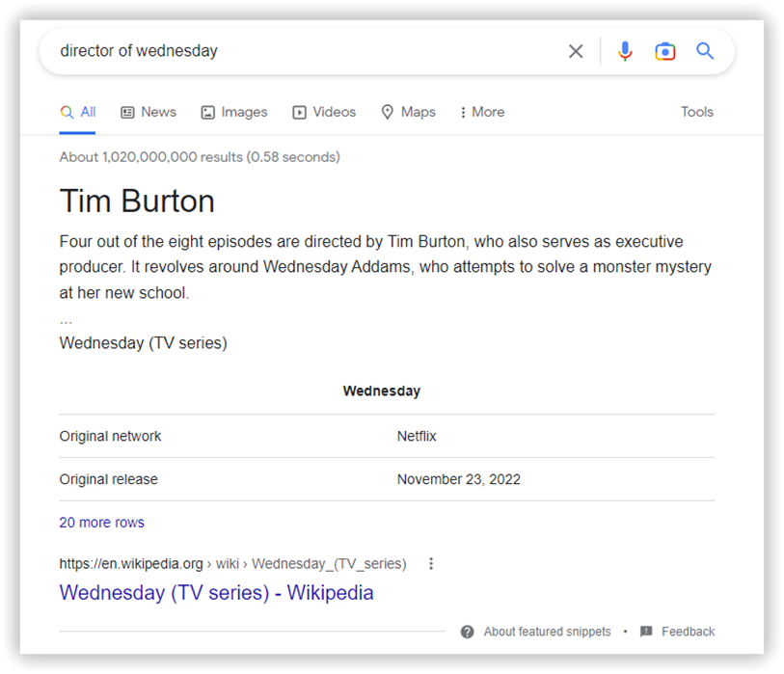Click the featured snippet paragraph about eight episodes
This screenshot has height=674, width=784.
click(x=385, y=267)
